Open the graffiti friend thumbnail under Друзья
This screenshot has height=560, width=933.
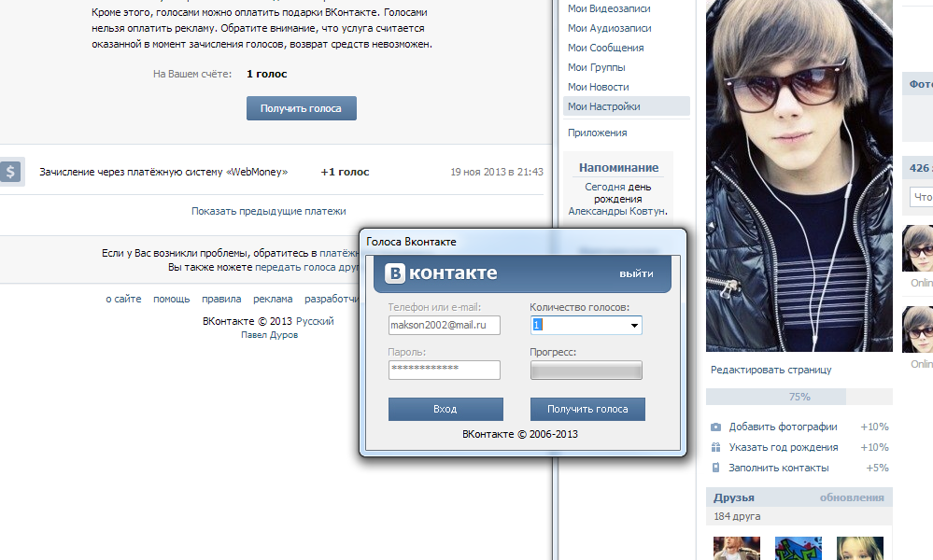798,548
